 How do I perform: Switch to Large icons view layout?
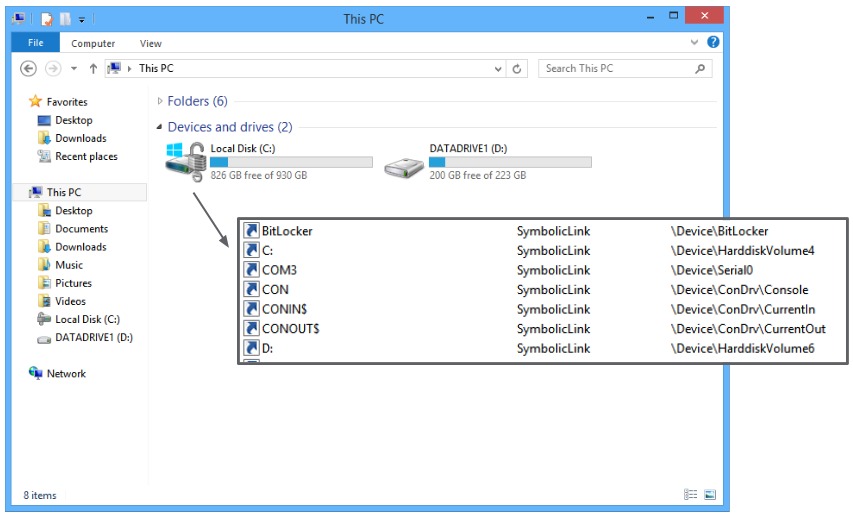(x=710, y=495)
